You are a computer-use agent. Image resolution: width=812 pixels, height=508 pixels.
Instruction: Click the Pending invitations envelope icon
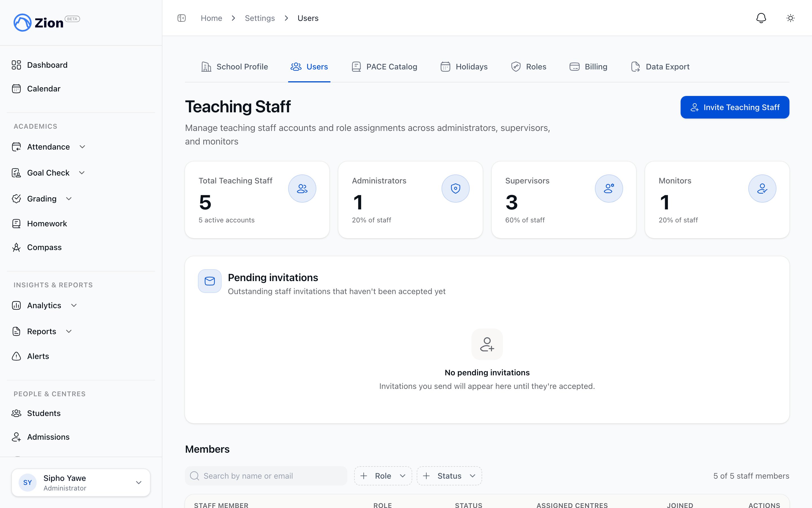(x=210, y=281)
